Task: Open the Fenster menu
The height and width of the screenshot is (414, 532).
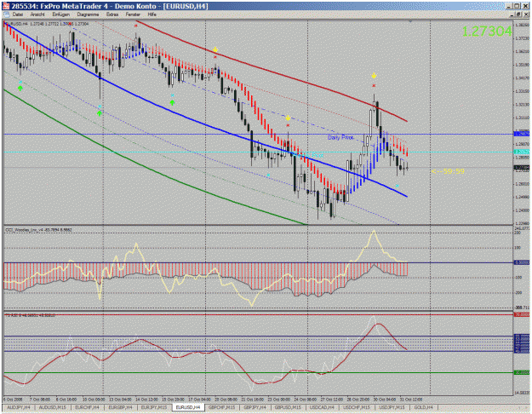Action: [x=133, y=14]
